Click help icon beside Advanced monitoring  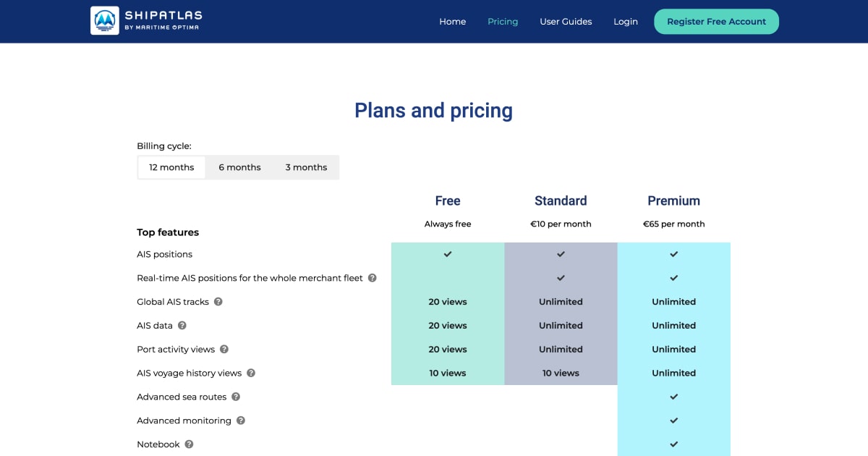[x=242, y=421]
